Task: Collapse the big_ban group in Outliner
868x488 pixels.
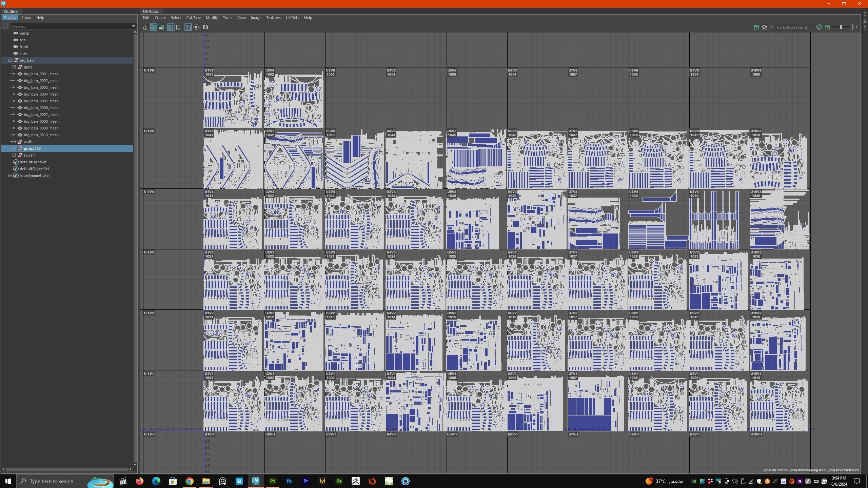Action: [10, 60]
